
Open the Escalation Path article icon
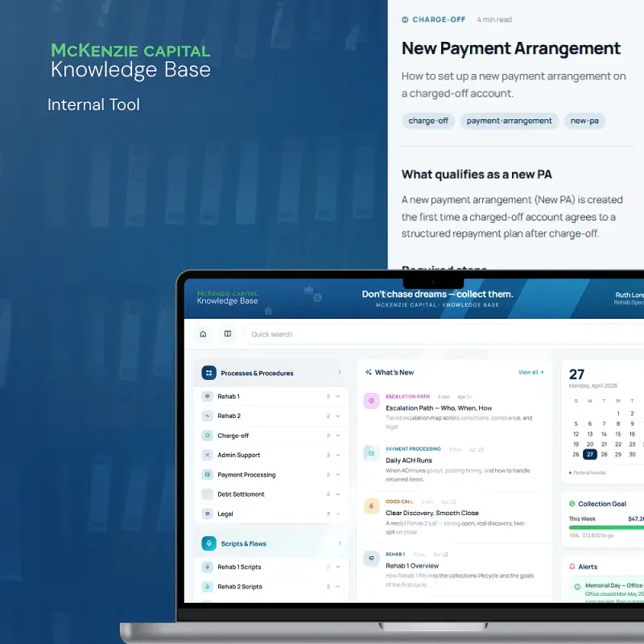pyautogui.click(x=371, y=401)
